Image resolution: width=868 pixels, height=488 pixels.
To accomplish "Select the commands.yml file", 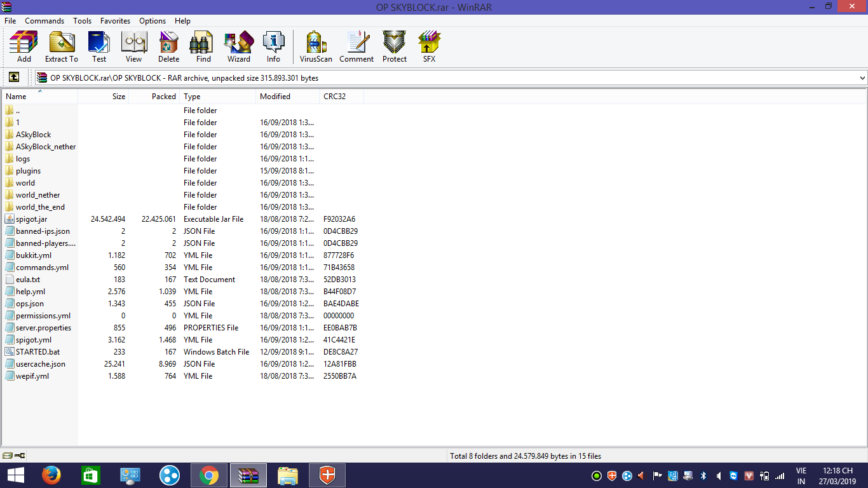I will [42, 268].
